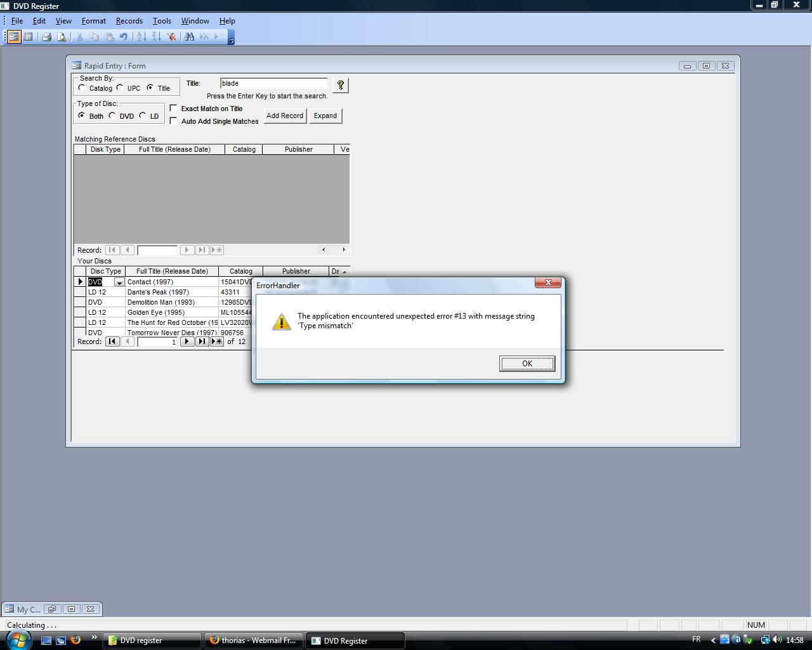812x650 pixels.
Task: Open Print Preview from toolbar
Action: pos(62,37)
